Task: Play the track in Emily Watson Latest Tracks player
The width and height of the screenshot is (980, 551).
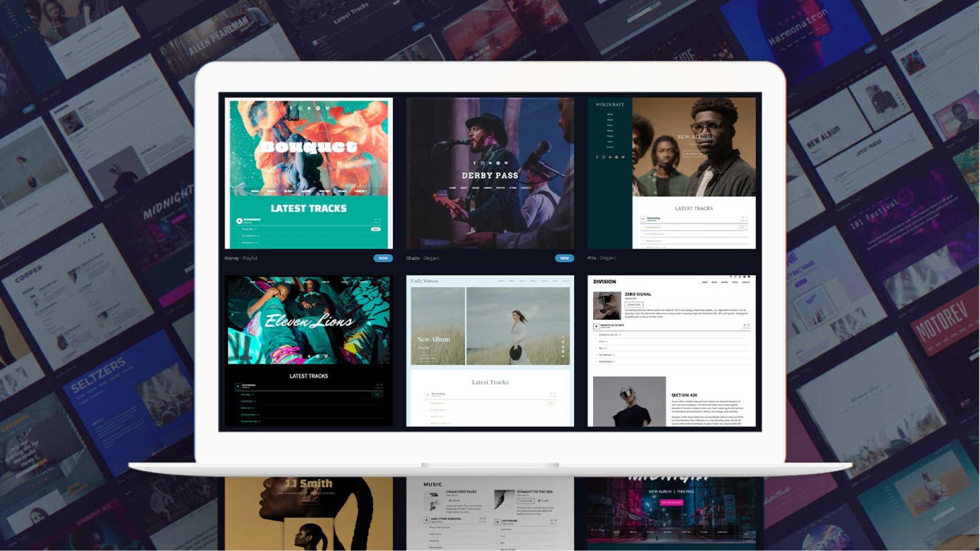Action: tap(427, 395)
